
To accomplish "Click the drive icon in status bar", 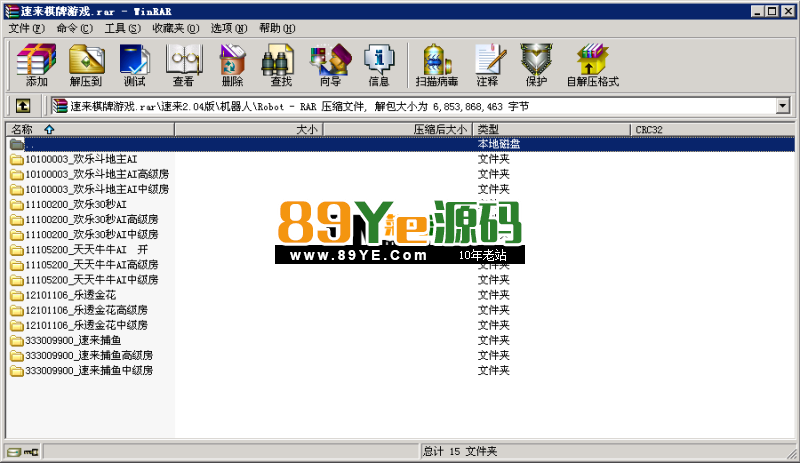I will click(15, 452).
